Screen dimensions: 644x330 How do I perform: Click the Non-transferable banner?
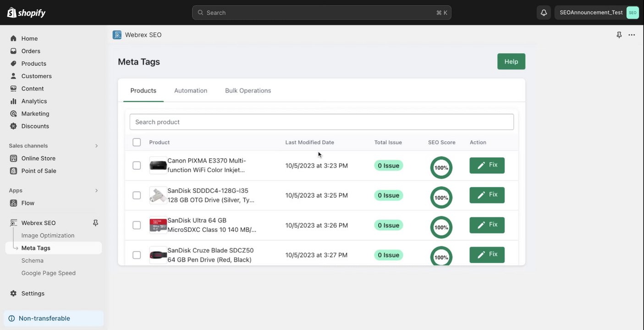click(x=54, y=319)
